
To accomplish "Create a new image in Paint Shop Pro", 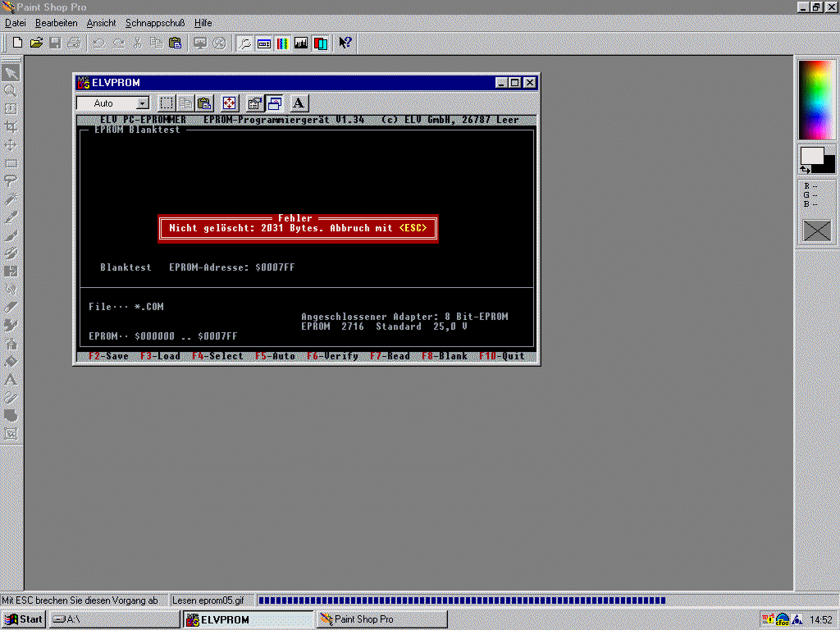I will pos(17,43).
